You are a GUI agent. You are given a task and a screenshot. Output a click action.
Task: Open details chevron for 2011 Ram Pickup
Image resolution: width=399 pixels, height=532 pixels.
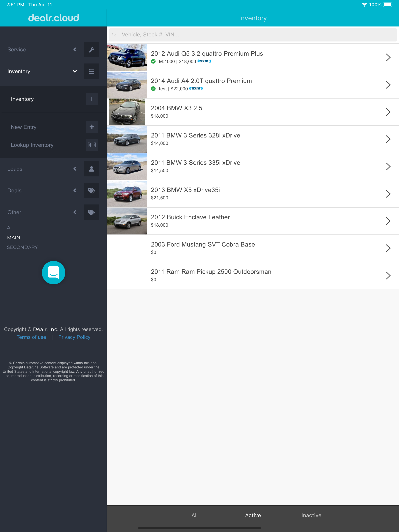[x=388, y=275]
